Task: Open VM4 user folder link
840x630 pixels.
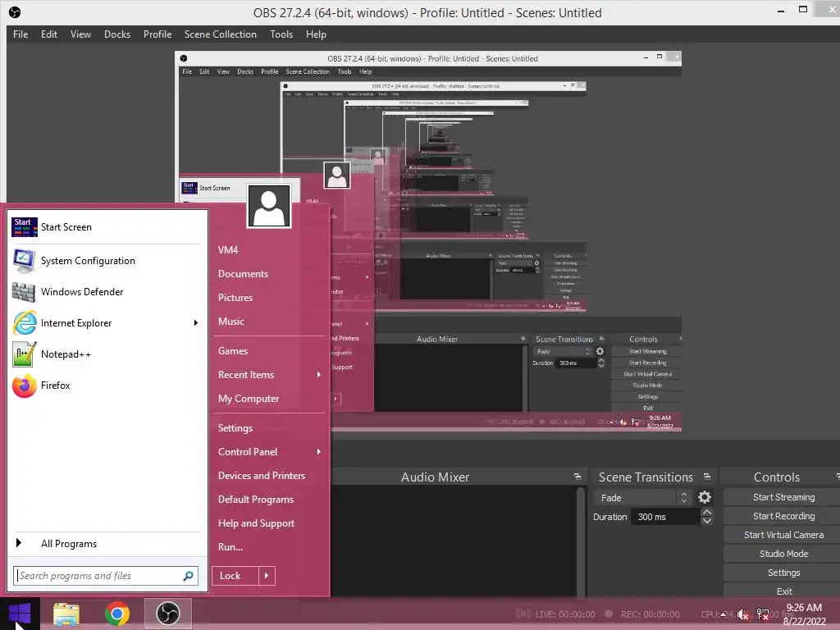Action: (228, 250)
